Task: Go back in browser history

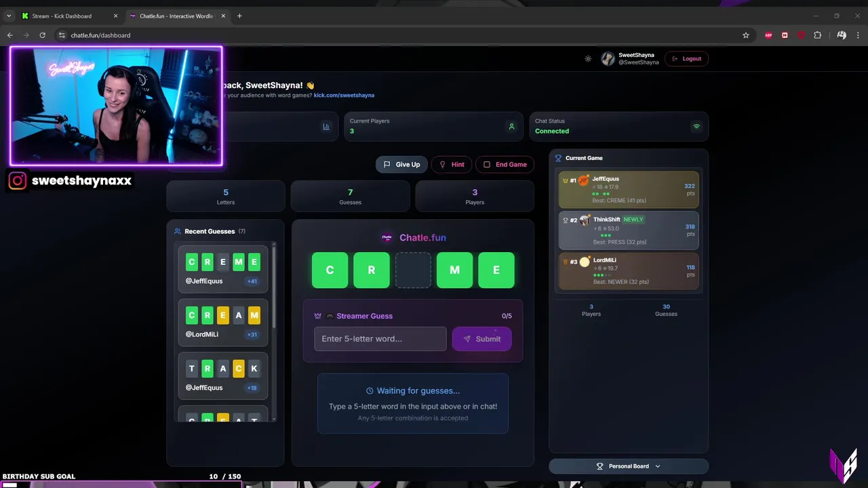Action: (9, 35)
